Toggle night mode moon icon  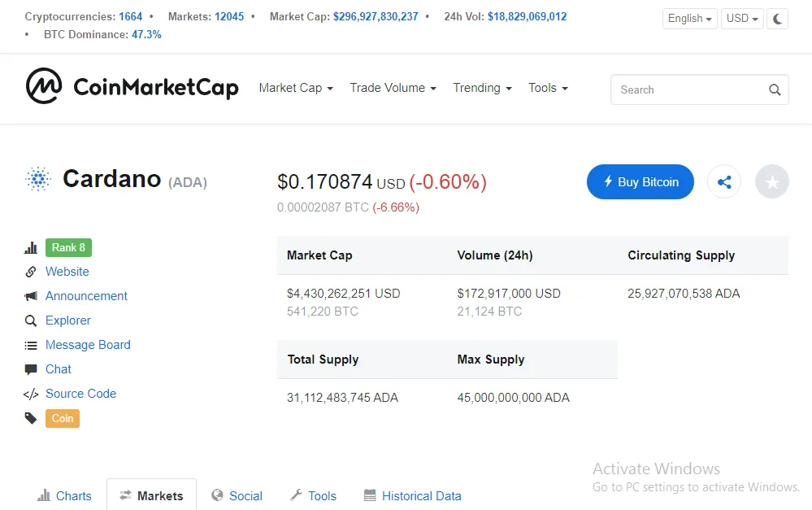[777, 19]
